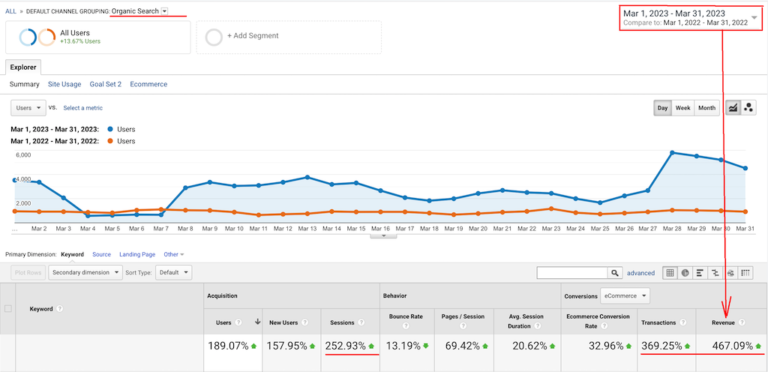Click the empty Add Segment circle
The width and height of the screenshot is (768, 372).
(214, 37)
